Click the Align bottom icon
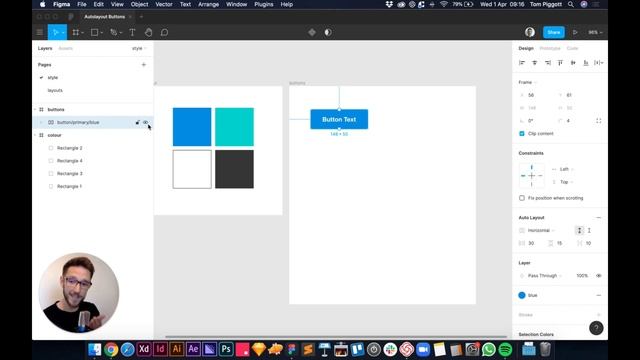 [x=586, y=63]
